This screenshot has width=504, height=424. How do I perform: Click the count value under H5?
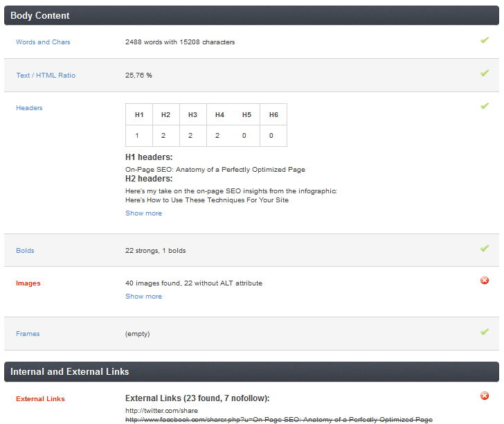[244, 136]
